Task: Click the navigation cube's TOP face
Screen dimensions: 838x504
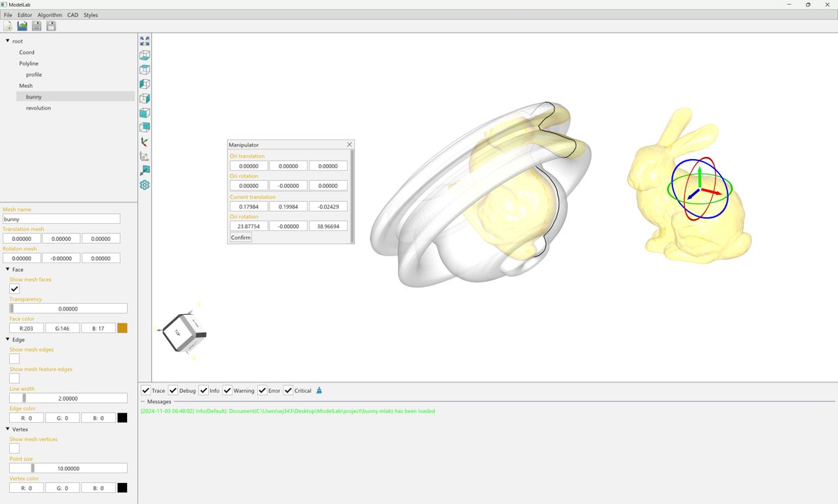Action: click(x=177, y=333)
